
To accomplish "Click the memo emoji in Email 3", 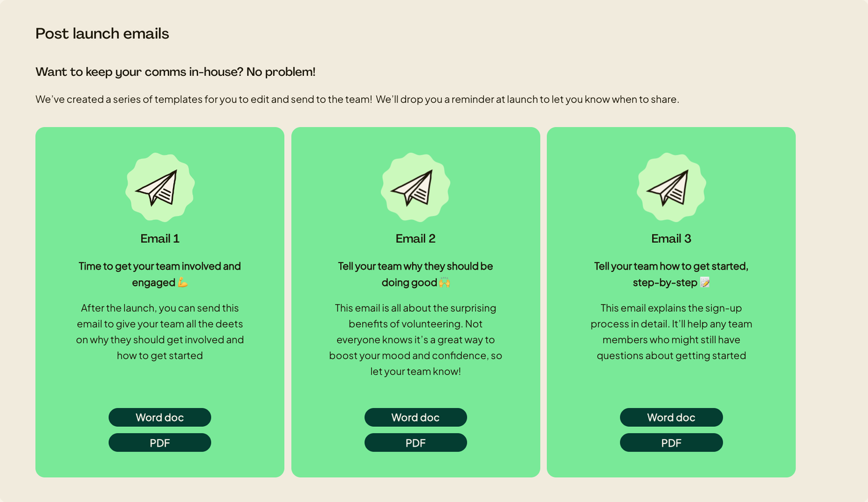I will (705, 282).
